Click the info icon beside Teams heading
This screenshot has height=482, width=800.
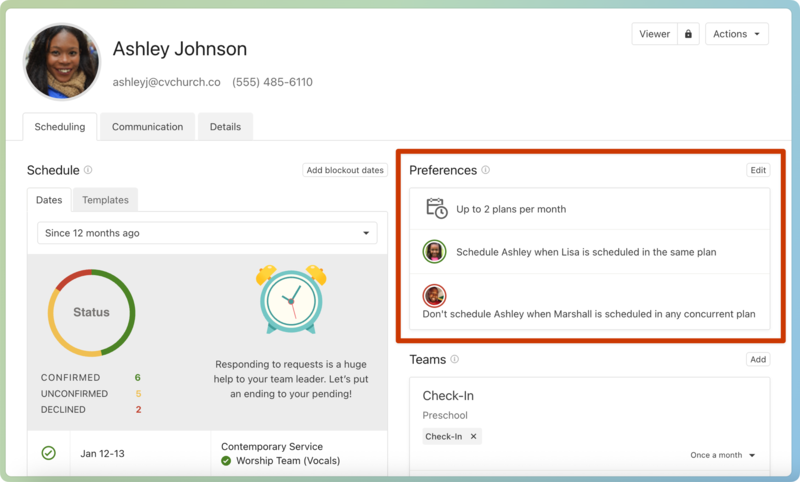(454, 359)
